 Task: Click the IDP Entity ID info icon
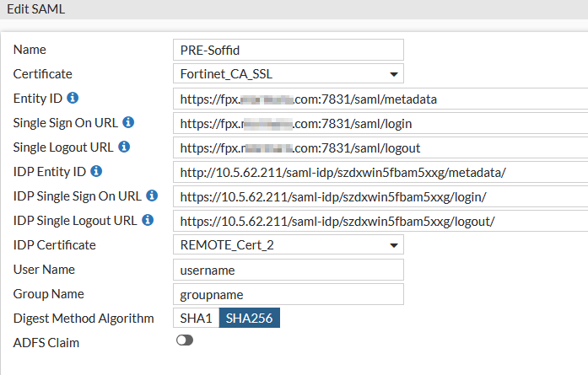(96, 172)
